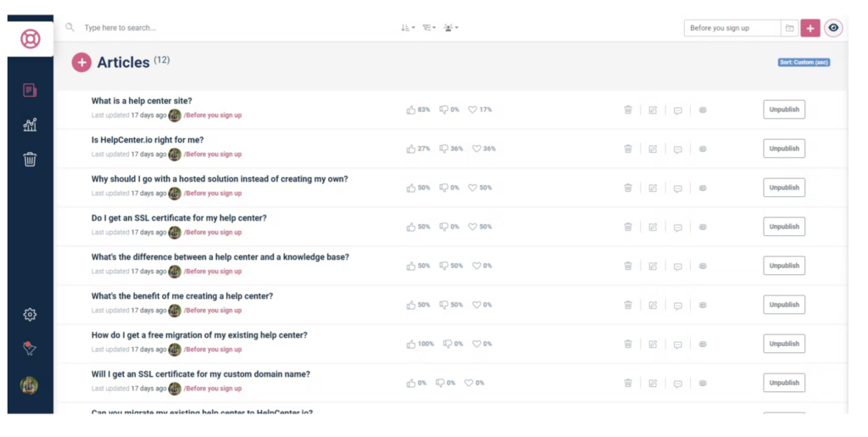Expand the filter dropdown in the toolbar
This screenshot has width=868, height=437.
click(x=429, y=28)
